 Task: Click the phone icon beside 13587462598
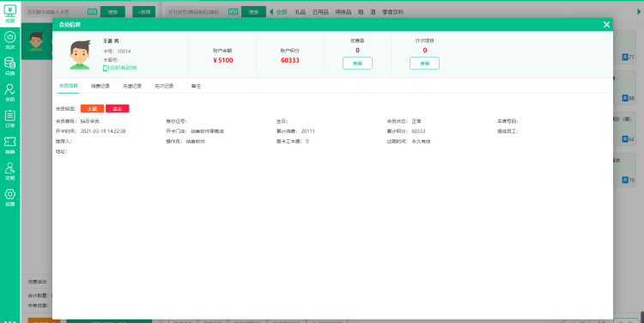[x=105, y=68]
